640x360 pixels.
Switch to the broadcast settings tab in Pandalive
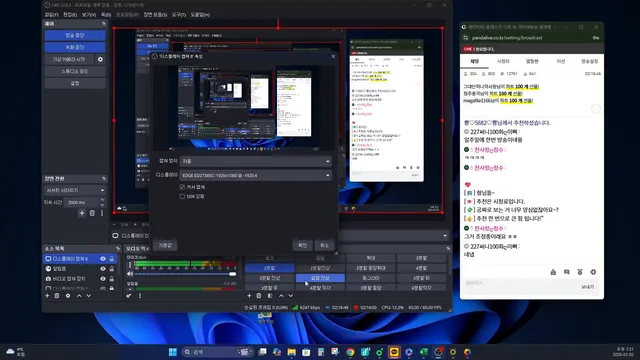tap(589, 61)
